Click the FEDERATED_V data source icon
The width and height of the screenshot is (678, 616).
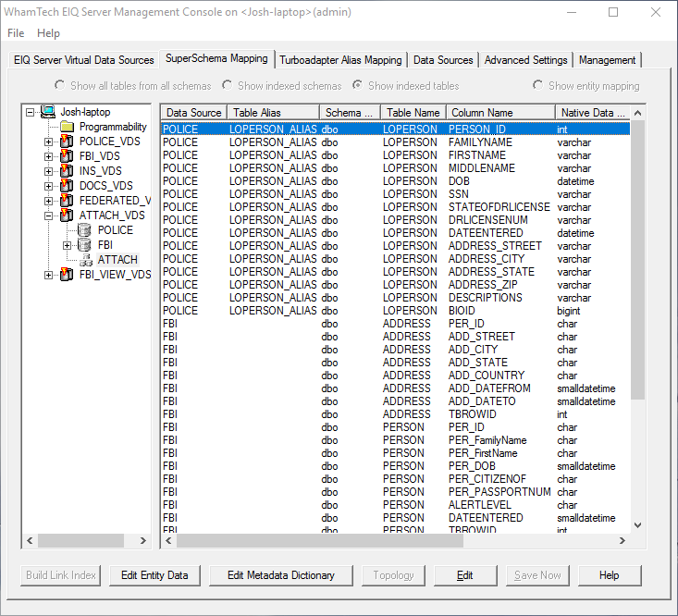67,201
